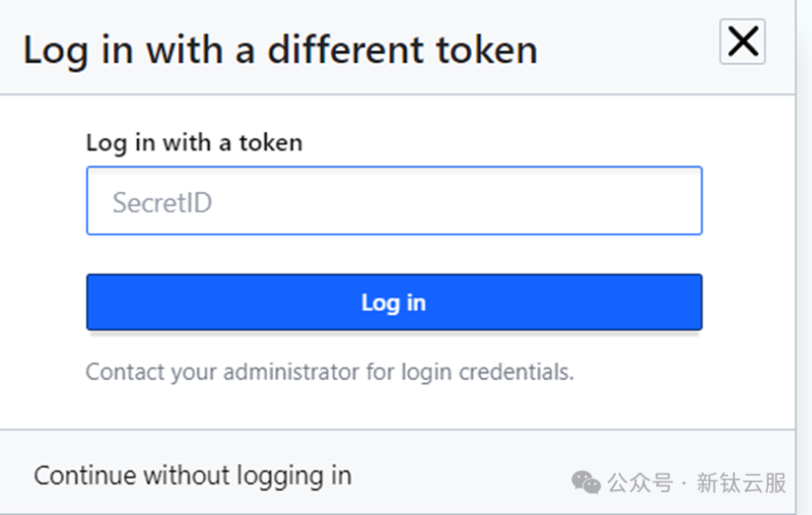Click the word 'administrator' in the hint
The image size is (812, 515).
[291, 372]
